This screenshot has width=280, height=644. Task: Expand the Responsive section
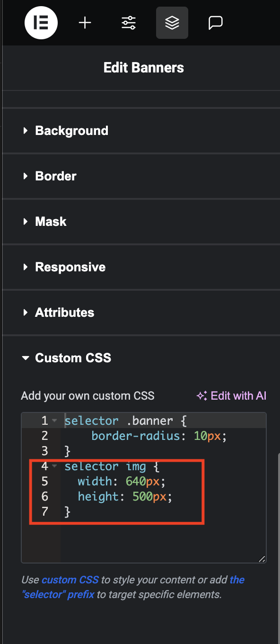[140, 267]
